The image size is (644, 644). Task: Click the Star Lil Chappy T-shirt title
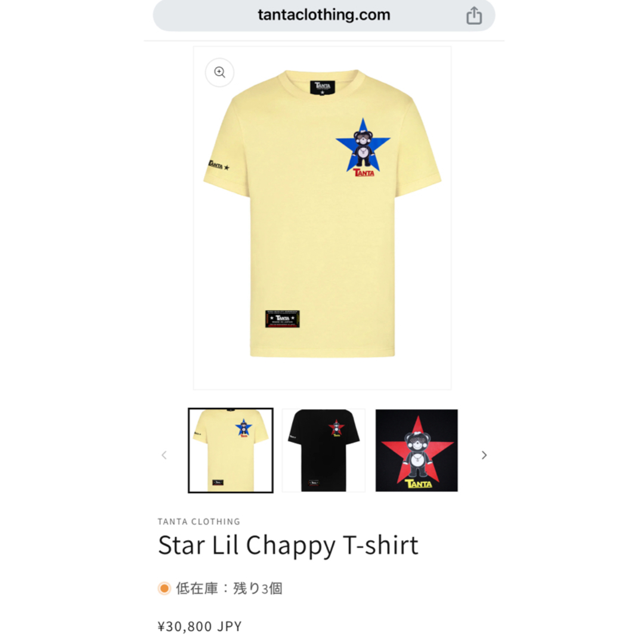click(289, 546)
